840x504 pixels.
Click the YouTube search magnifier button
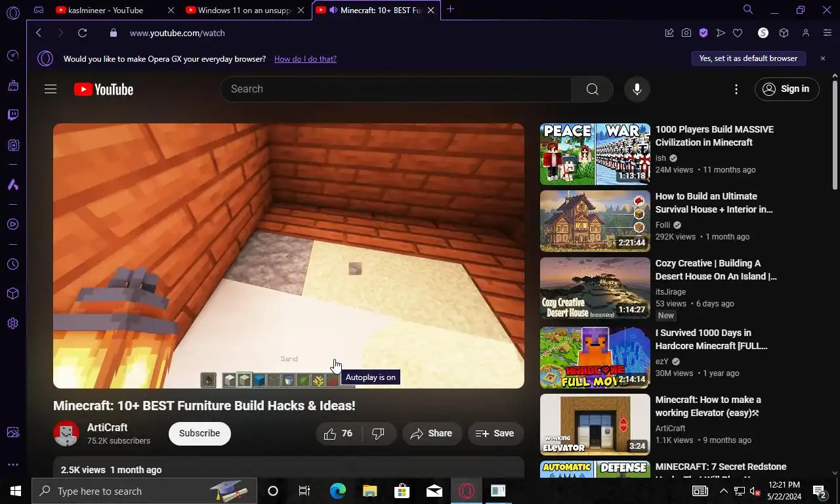[593, 89]
